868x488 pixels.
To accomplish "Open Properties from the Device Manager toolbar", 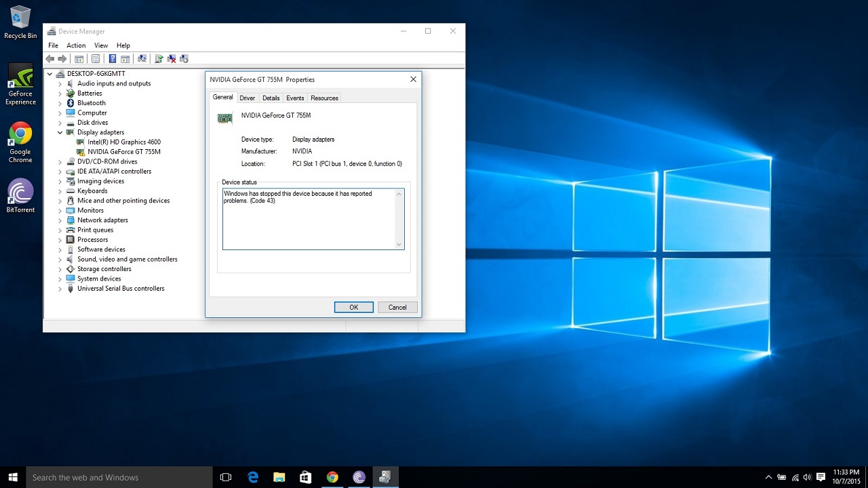I will (96, 59).
